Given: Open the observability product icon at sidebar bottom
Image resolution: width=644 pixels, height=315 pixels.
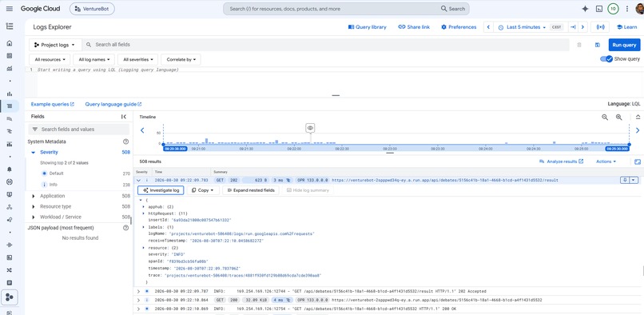Looking at the screenshot, I should click(10, 297).
